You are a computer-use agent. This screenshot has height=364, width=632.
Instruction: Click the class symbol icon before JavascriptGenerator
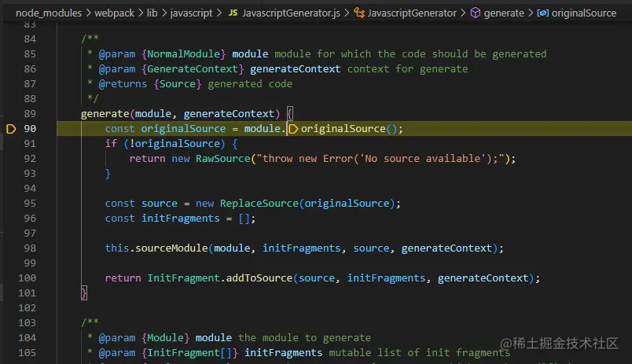pos(359,13)
